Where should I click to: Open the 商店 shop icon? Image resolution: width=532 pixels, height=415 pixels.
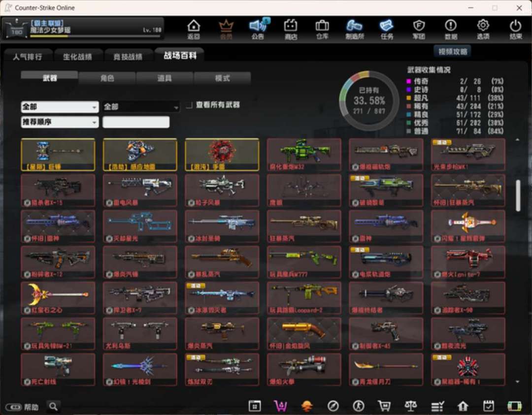(x=291, y=29)
